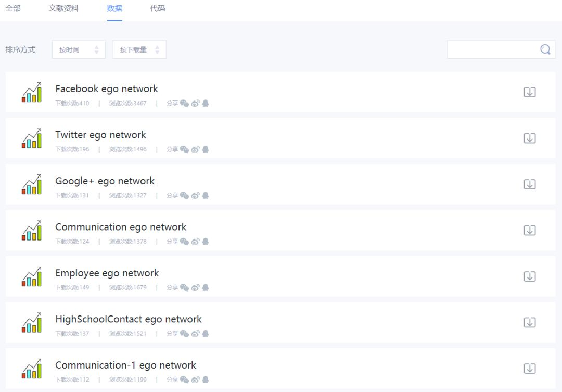Download Communication-1 ego network dataset

(x=529, y=369)
